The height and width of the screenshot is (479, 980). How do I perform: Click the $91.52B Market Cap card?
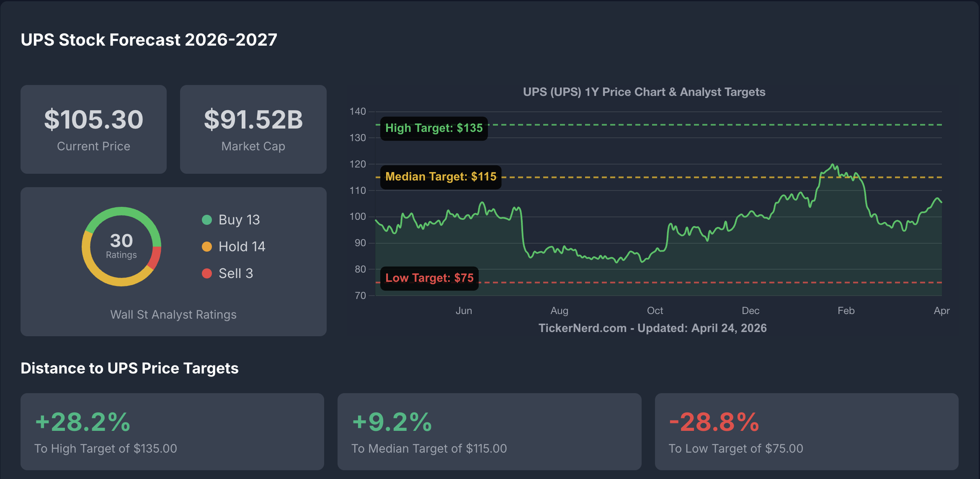pyautogui.click(x=253, y=129)
